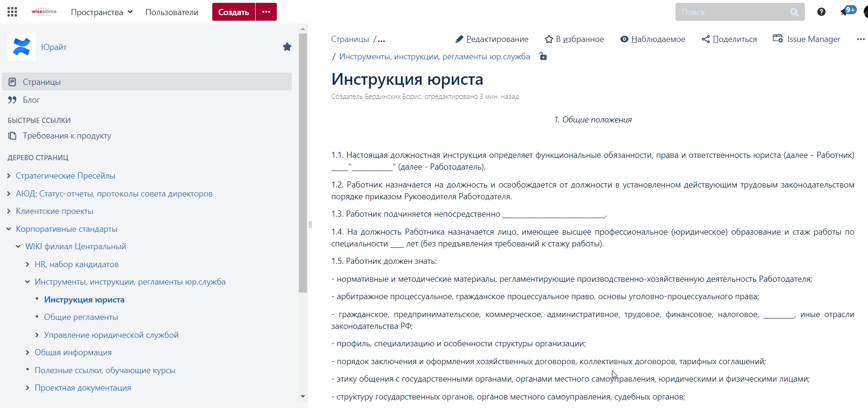Open the Пользователи menu item
This screenshot has height=408, width=868.
[x=172, y=12]
